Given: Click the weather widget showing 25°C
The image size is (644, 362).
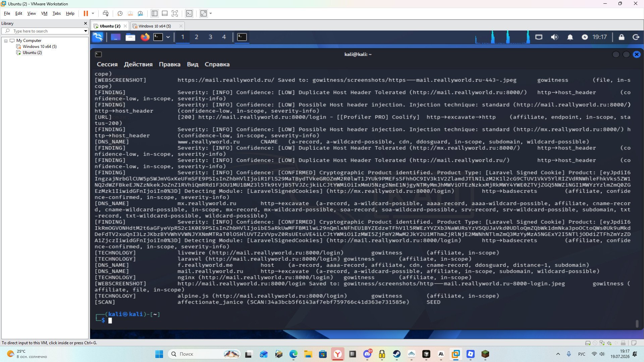Looking at the screenshot, I should [x=27, y=354].
